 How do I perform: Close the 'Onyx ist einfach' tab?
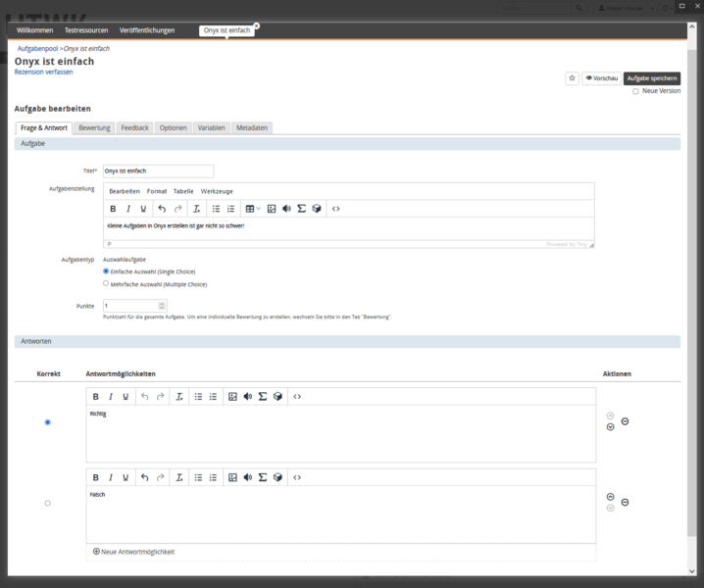[257, 26]
